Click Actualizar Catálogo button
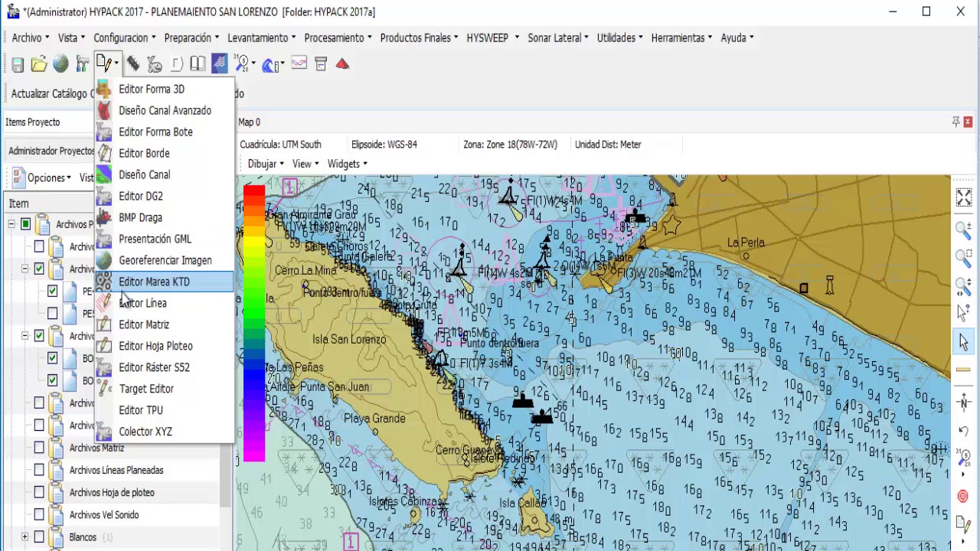980x551 pixels. click(x=52, y=93)
